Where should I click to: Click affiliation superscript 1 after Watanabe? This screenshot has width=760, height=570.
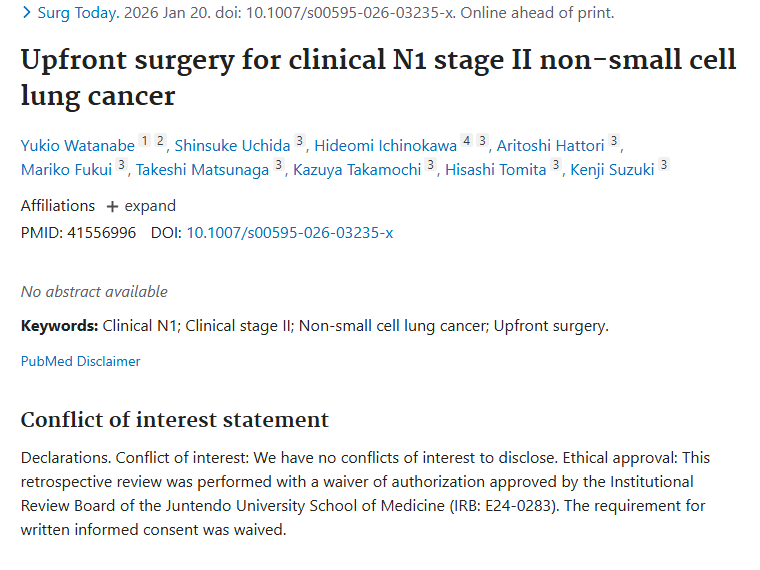click(x=144, y=141)
